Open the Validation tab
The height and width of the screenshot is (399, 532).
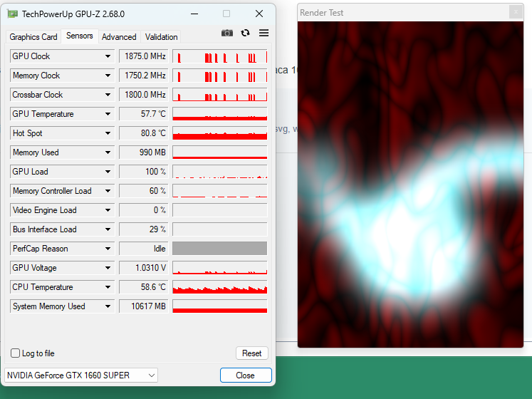pos(162,37)
